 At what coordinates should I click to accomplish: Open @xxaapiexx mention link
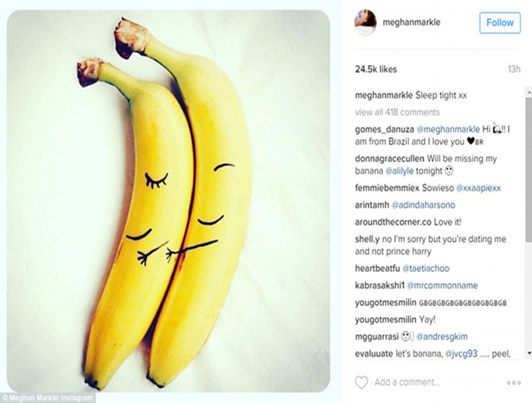point(478,188)
